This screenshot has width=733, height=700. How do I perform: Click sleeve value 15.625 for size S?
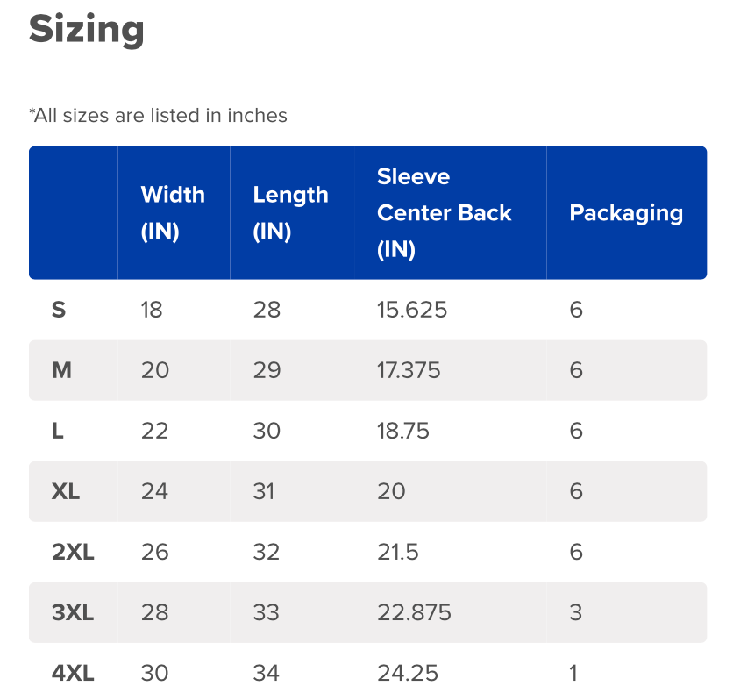tap(412, 310)
